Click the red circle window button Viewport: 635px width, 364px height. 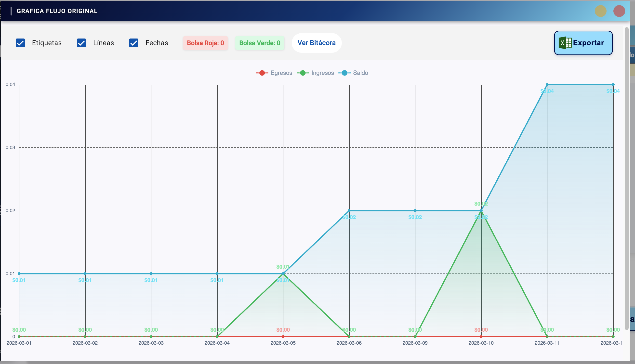click(619, 11)
